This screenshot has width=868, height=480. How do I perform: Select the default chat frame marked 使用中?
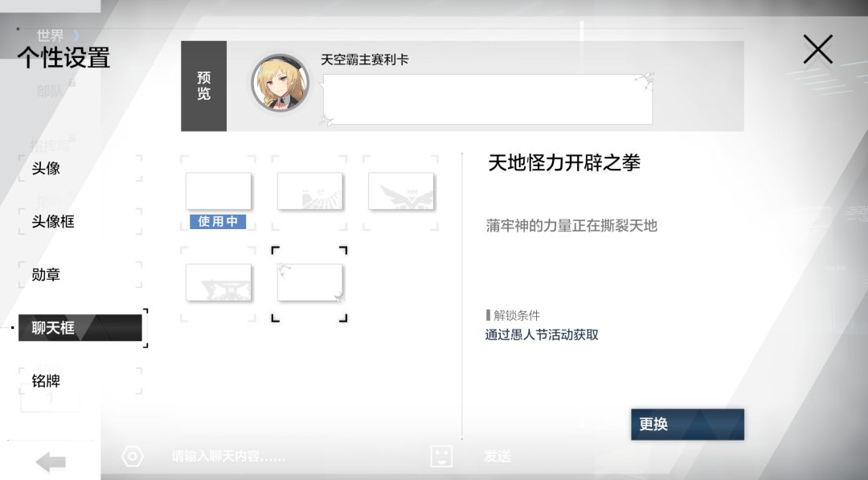[218, 191]
